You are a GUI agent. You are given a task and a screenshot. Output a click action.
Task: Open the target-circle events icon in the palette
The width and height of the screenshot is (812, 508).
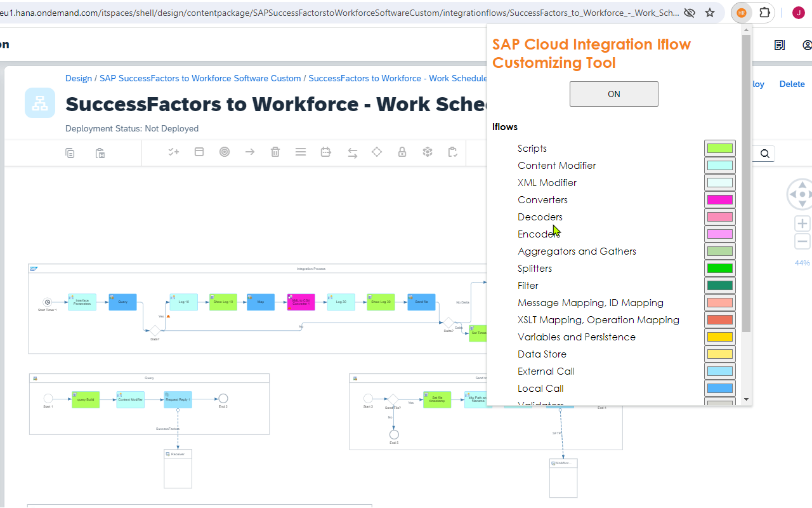[225, 152]
